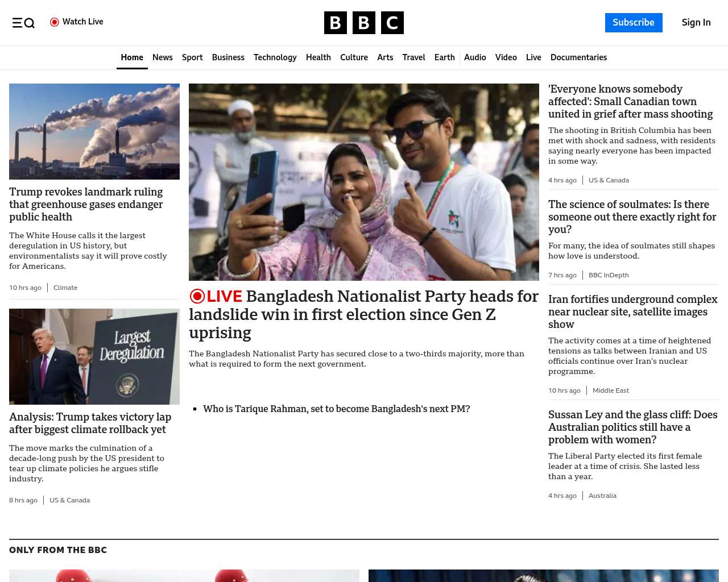Open the Sussan Ley glass cliff headline
Image resolution: width=728 pixels, height=582 pixels.
point(632,427)
